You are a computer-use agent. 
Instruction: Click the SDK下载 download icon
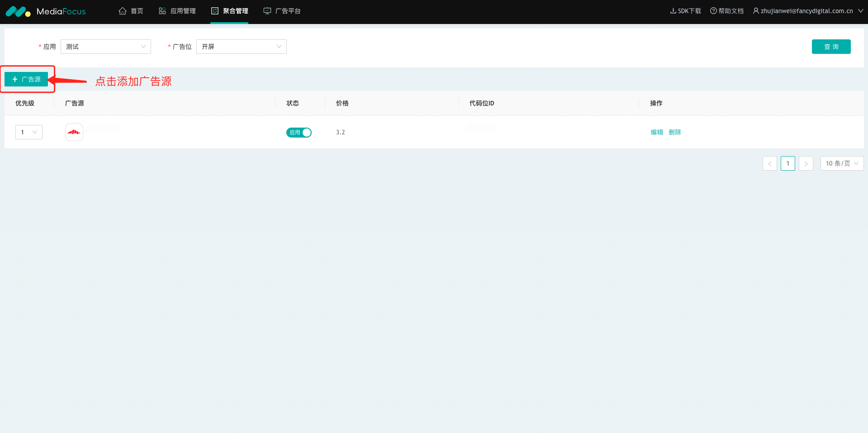pyautogui.click(x=673, y=11)
